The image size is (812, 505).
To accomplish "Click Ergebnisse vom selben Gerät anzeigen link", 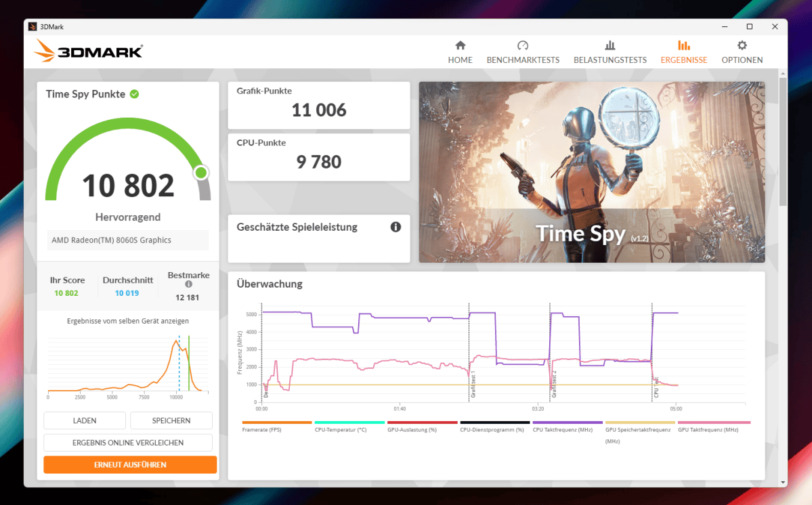I will coord(128,321).
